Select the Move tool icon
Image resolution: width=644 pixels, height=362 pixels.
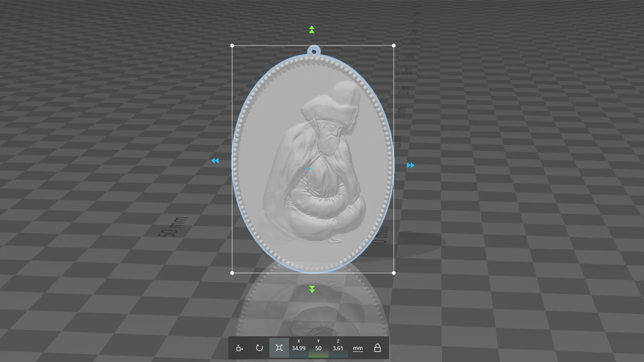tap(239, 348)
